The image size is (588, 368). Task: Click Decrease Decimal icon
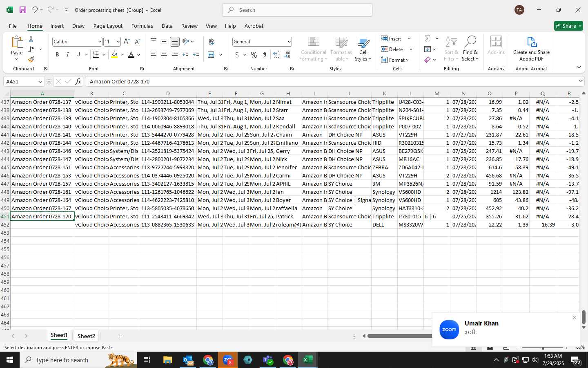[287, 55]
